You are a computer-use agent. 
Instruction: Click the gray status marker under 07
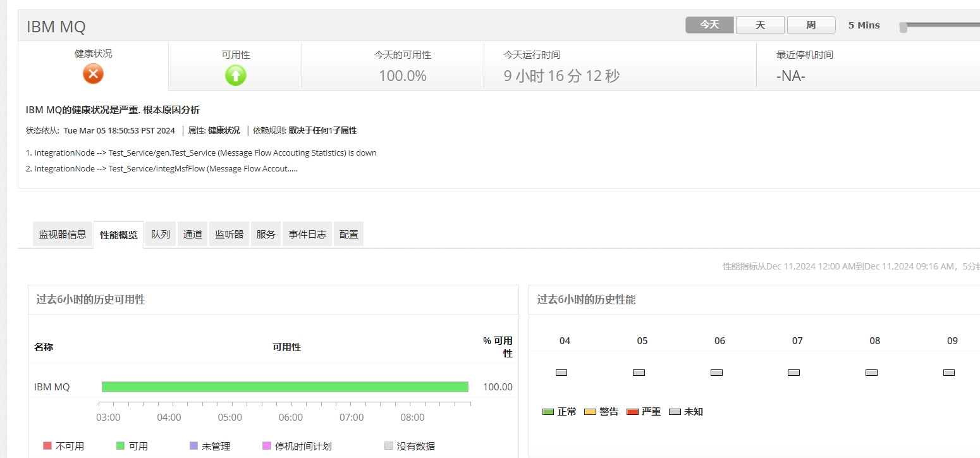click(x=793, y=373)
